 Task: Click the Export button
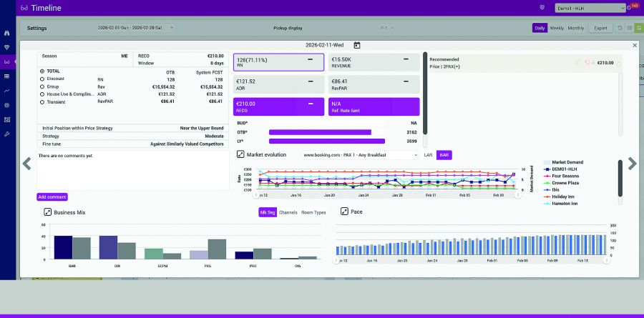click(x=600, y=28)
